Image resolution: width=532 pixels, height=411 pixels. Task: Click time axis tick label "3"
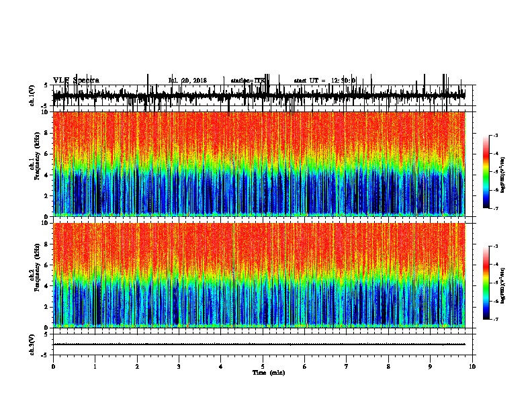(x=179, y=367)
